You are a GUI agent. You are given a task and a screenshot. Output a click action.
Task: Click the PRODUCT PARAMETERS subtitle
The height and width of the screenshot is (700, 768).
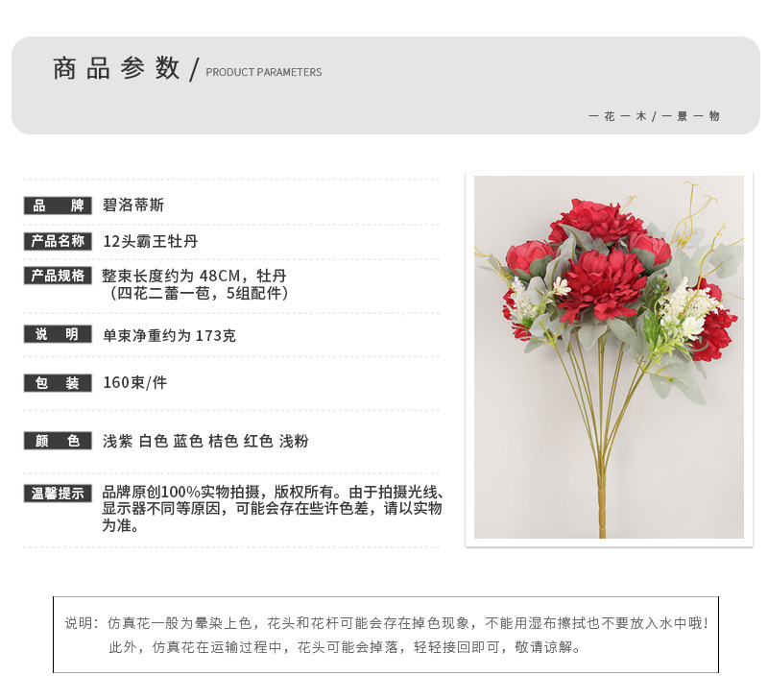click(263, 72)
